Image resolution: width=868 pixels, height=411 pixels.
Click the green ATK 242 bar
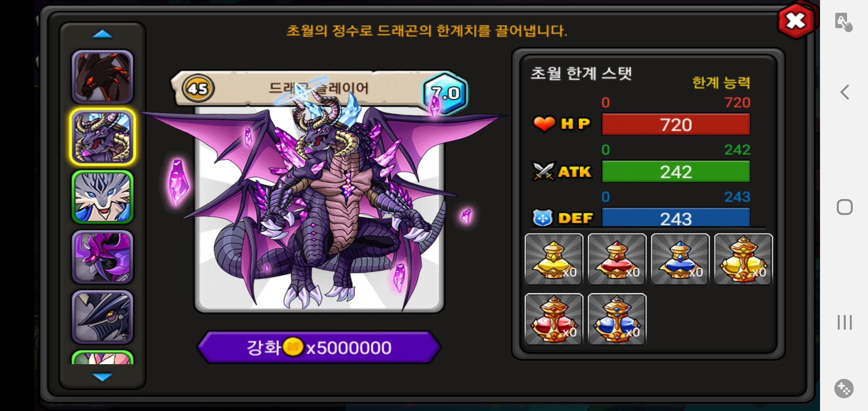(x=676, y=172)
